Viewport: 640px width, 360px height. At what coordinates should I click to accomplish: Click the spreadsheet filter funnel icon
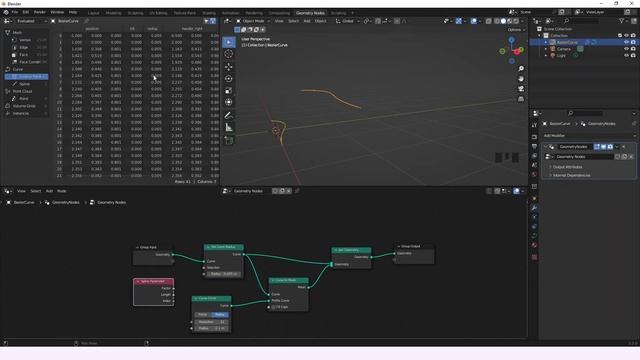(x=213, y=21)
